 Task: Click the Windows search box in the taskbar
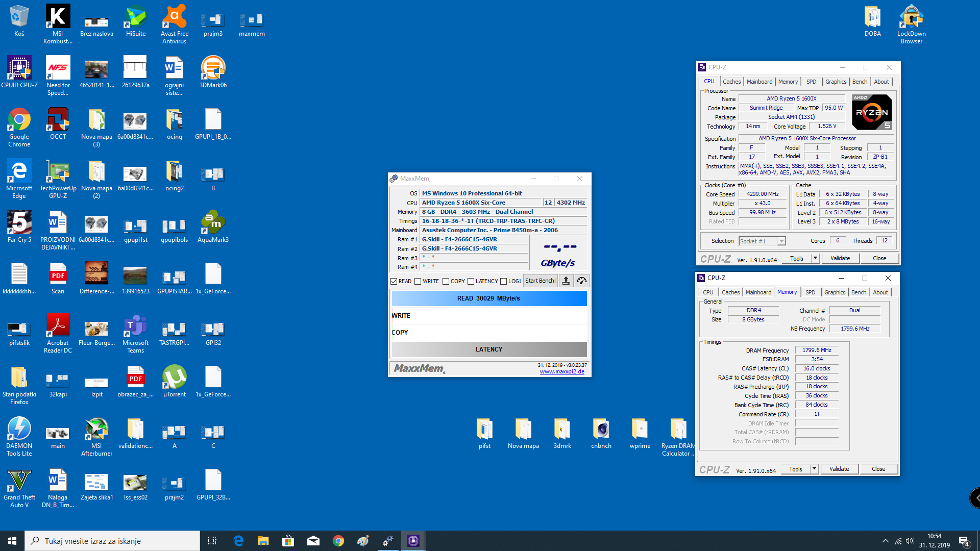click(112, 541)
